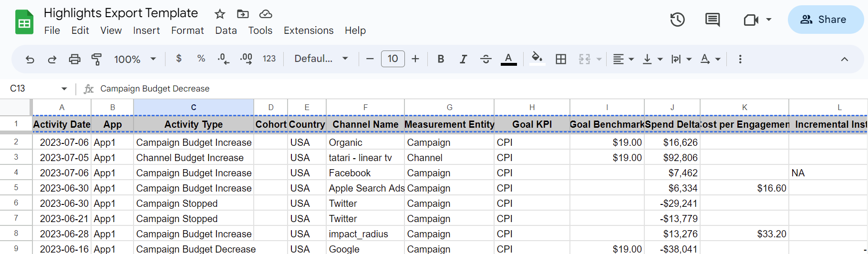Open version history clock icon
This screenshot has width=868, height=254.
(677, 20)
